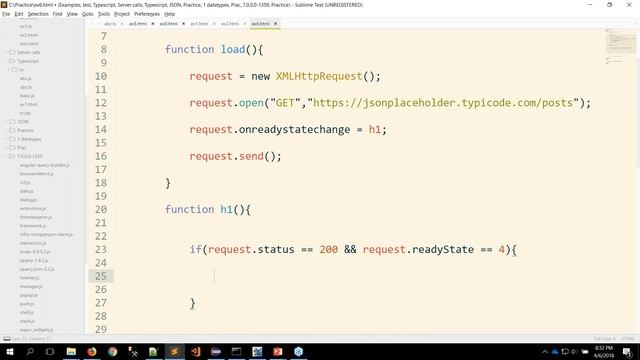Open the Command Prompt window from the taskbar
The width and height of the screenshot is (640, 360).
[236, 351]
